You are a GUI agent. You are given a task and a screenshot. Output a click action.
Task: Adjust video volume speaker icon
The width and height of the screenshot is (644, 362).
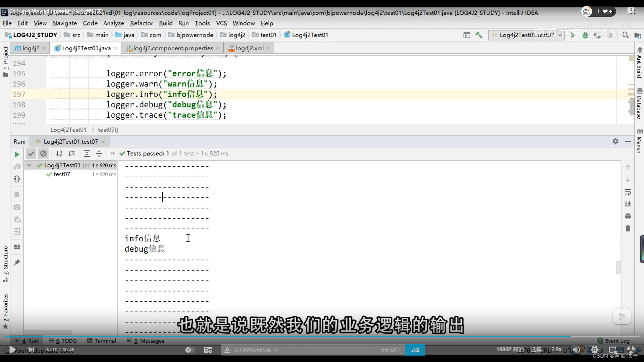(x=577, y=350)
